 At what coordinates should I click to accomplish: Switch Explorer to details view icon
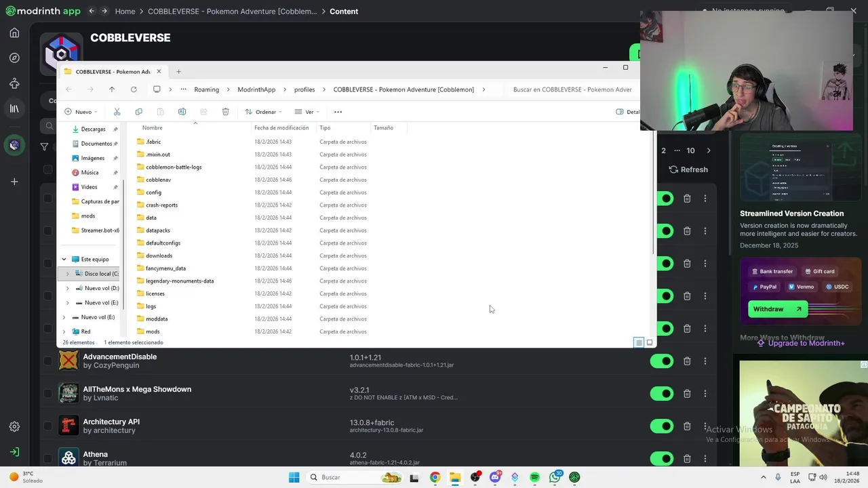[x=639, y=342]
